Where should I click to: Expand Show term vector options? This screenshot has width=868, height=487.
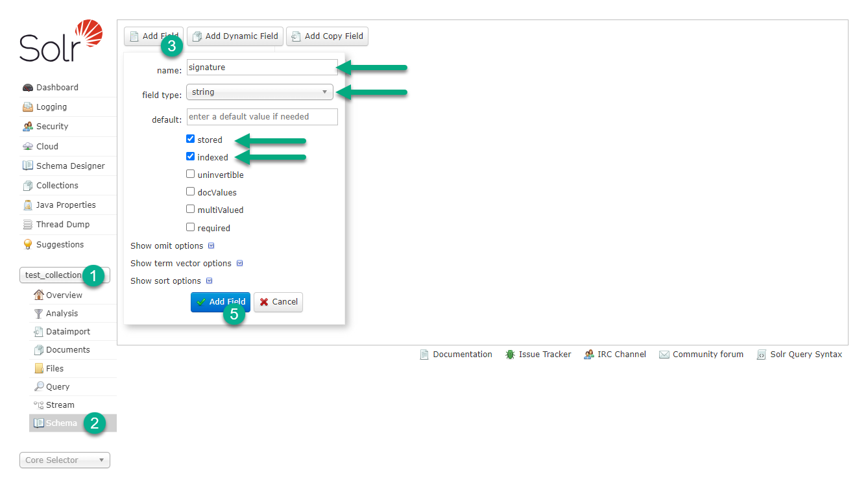click(x=187, y=263)
